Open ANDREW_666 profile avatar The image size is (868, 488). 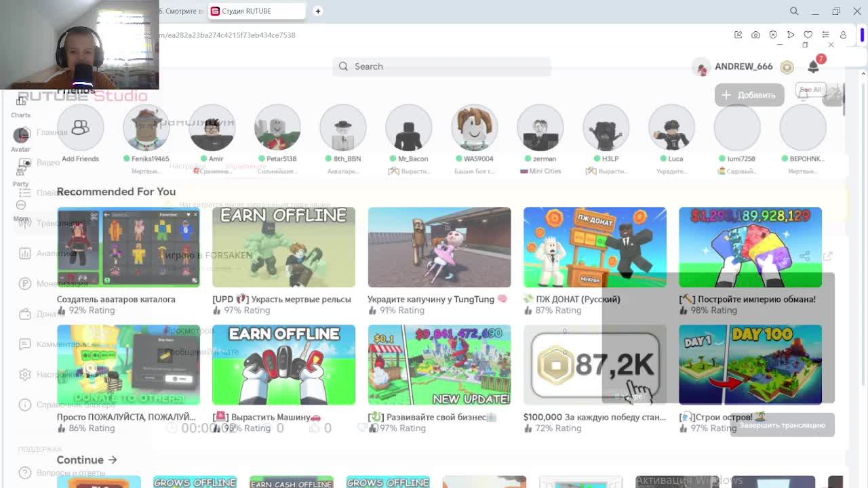point(701,67)
